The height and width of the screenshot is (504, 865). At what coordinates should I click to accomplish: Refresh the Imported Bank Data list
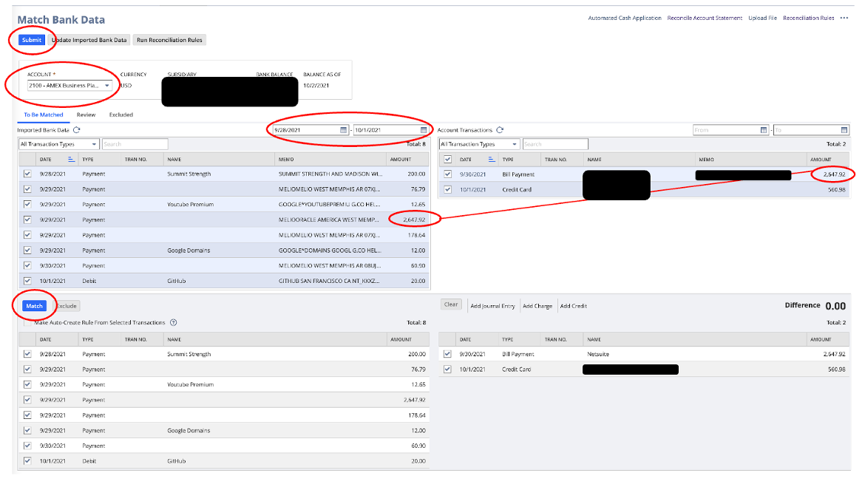pyautogui.click(x=77, y=130)
